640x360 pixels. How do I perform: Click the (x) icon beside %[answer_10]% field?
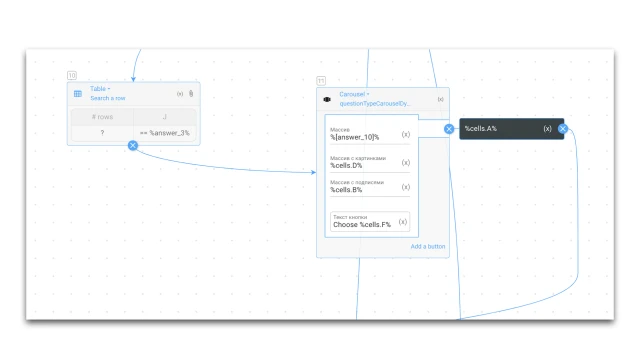pyautogui.click(x=406, y=134)
